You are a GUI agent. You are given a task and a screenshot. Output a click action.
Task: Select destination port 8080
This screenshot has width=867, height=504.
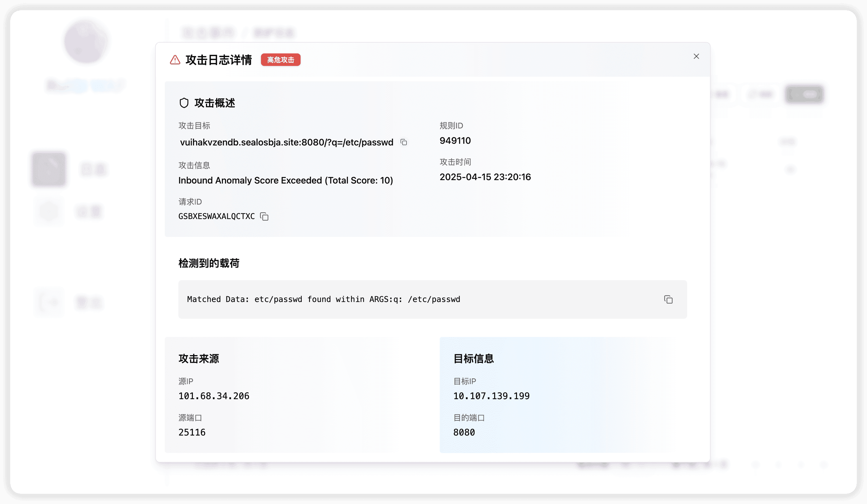464,432
